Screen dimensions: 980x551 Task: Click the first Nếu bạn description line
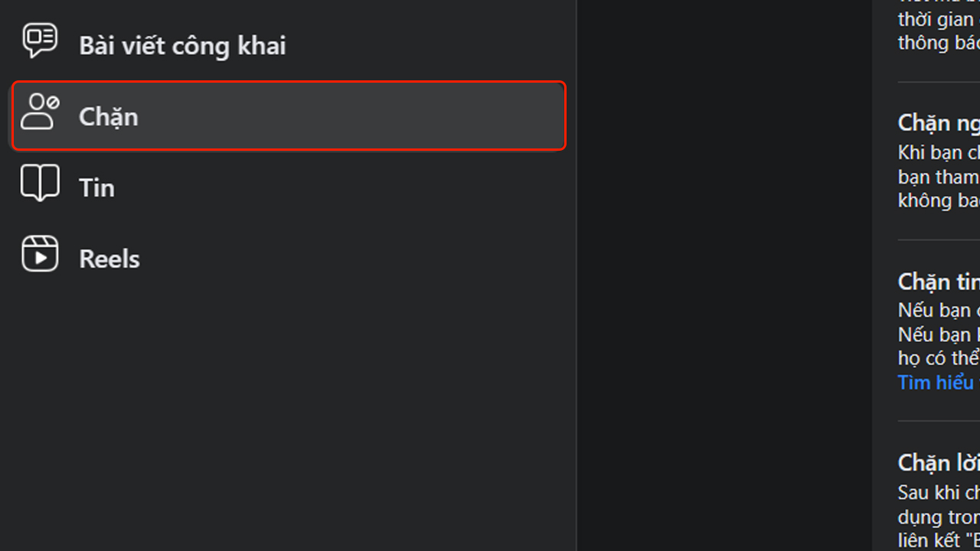(939, 311)
